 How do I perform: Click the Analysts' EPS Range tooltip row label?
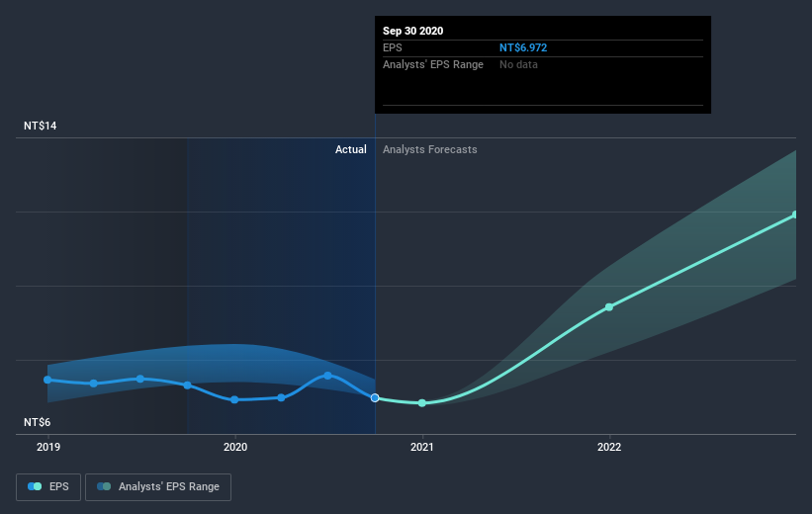[x=433, y=64]
